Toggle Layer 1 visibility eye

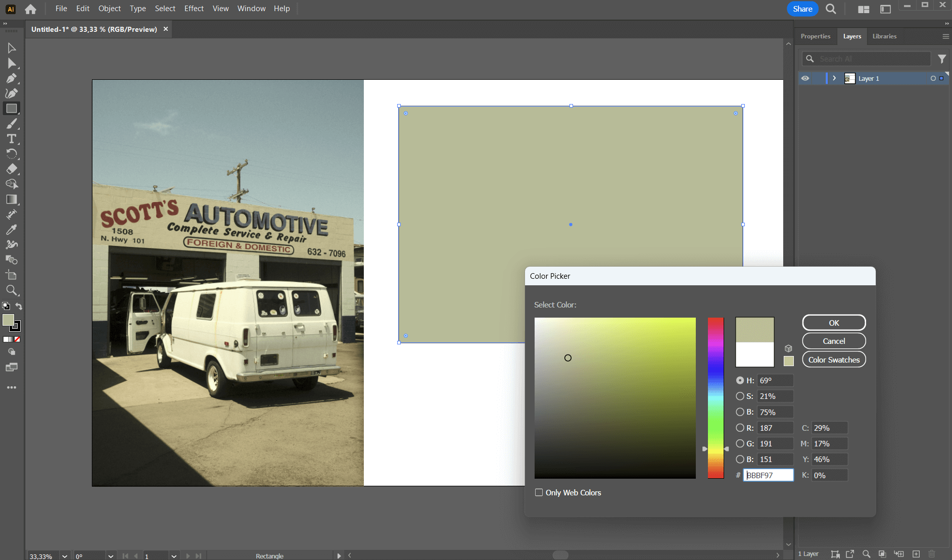tap(805, 78)
